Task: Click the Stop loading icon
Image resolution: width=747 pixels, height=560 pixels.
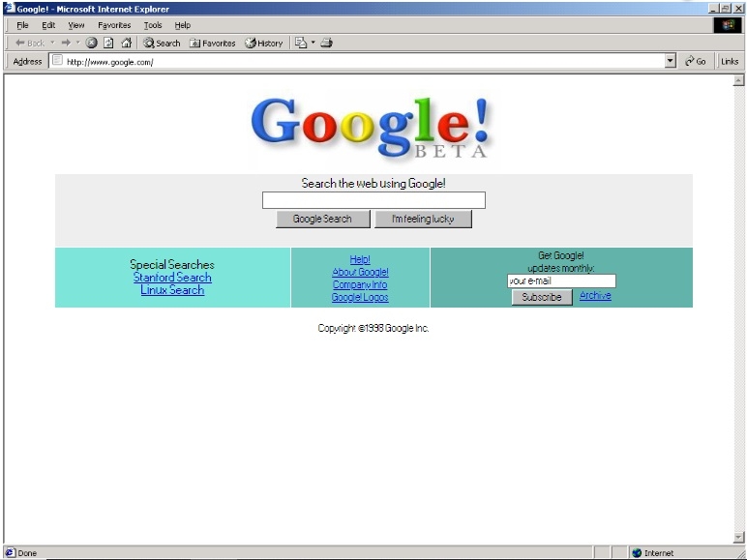Action: [x=92, y=43]
